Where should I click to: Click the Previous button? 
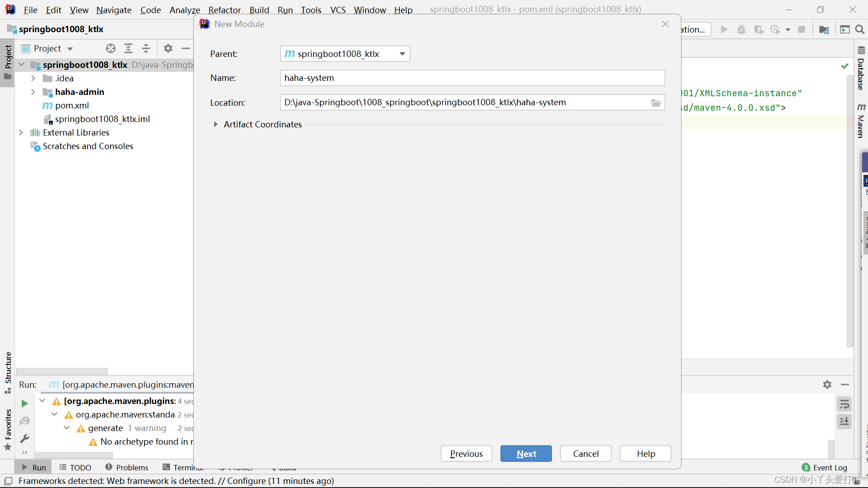(466, 454)
